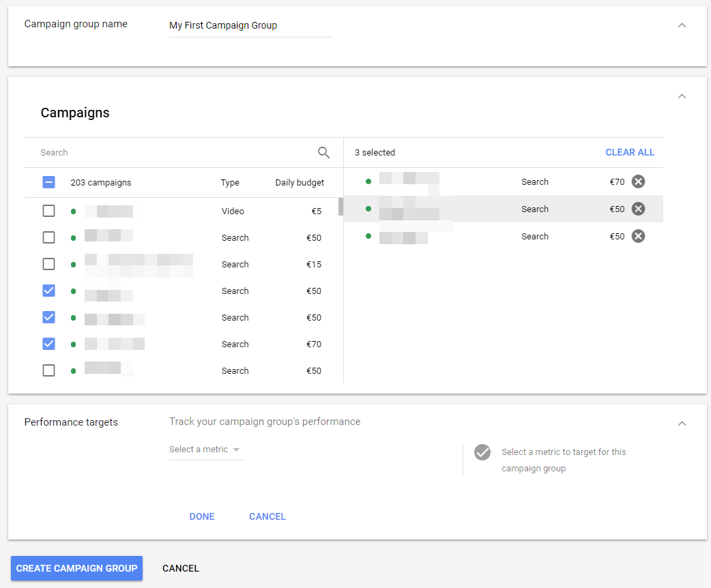The width and height of the screenshot is (711, 588).
Task: Remove the bottom €50 selected campaign via X icon
Action: pos(638,236)
